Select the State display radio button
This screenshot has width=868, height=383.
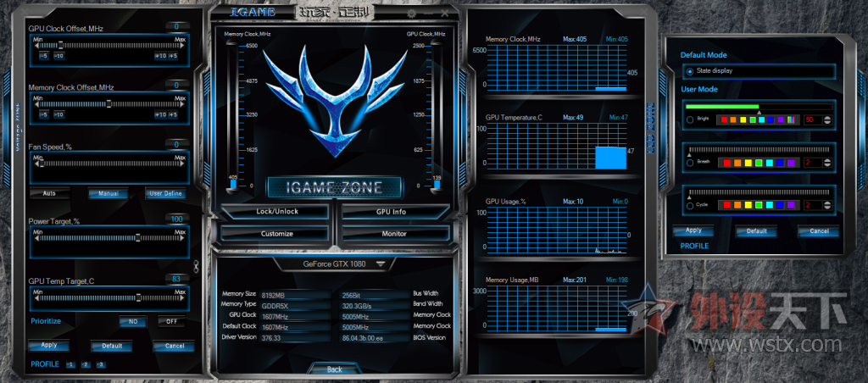(690, 71)
